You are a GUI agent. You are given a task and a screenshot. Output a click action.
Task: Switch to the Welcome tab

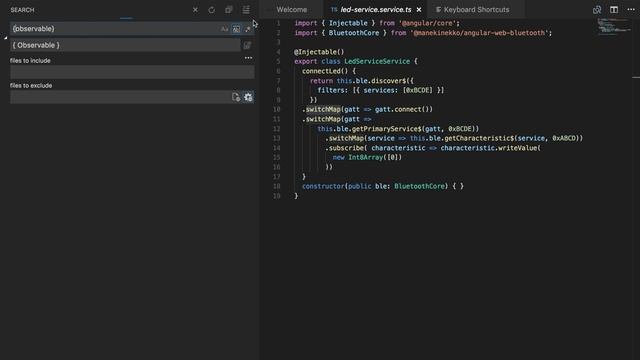click(x=291, y=9)
